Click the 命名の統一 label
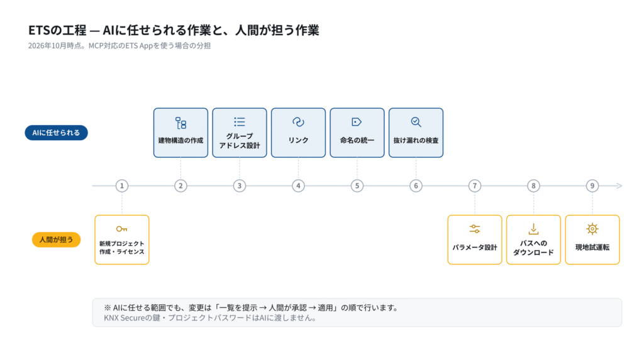Viewport: 644px width, 362px height. [x=357, y=140]
